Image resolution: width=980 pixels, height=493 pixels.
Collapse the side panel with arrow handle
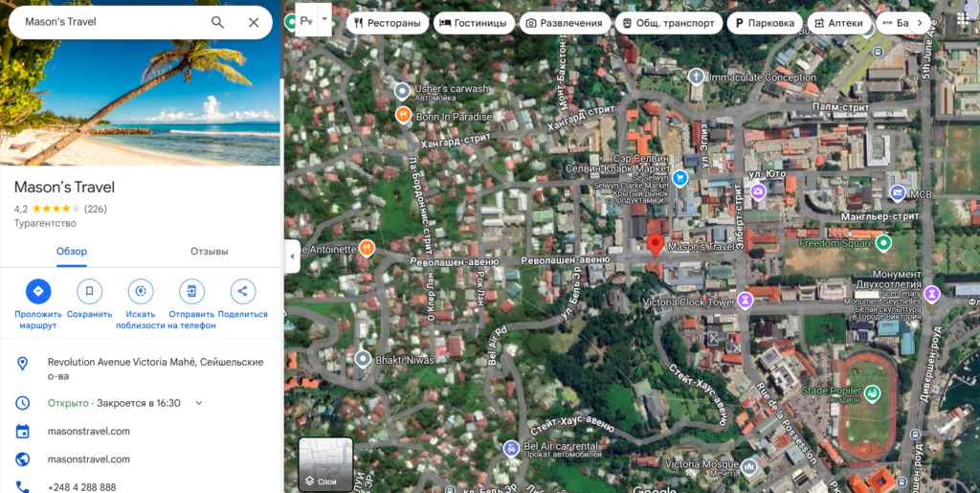(292, 256)
